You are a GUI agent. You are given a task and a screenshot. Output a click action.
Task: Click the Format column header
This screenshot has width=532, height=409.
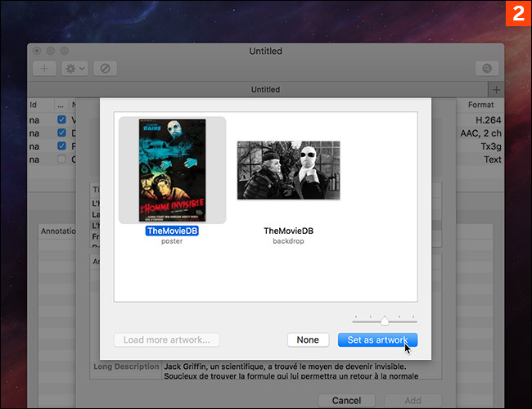tap(480, 105)
